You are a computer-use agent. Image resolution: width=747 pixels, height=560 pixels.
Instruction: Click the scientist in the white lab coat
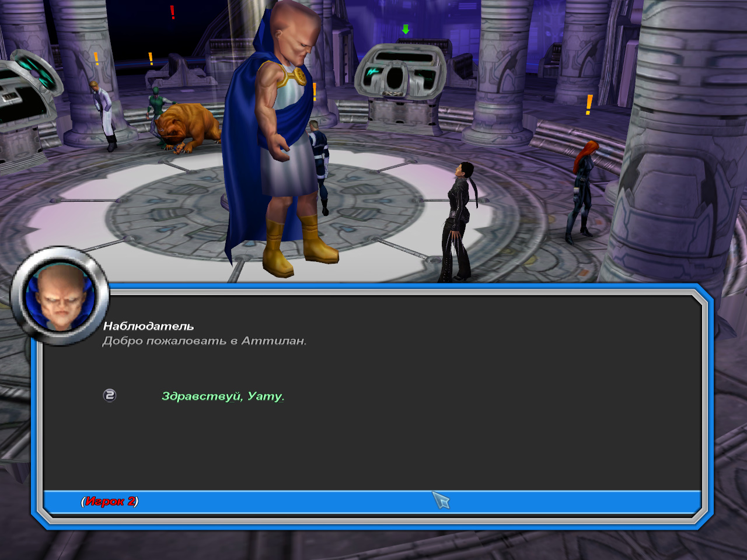pyautogui.click(x=105, y=116)
